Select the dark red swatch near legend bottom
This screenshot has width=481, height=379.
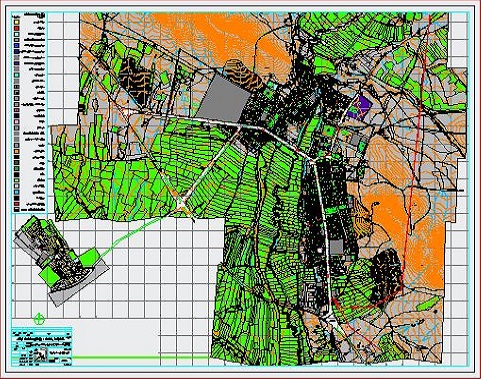coord(17,204)
